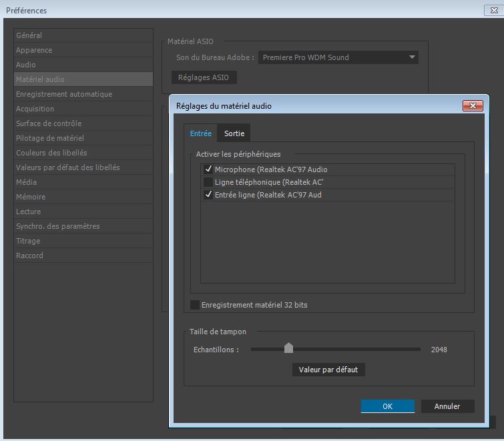The image size is (504, 441).
Task: Uncheck Microphone (Realtek AC'97 Audio) device
Action: tap(208, 169)
